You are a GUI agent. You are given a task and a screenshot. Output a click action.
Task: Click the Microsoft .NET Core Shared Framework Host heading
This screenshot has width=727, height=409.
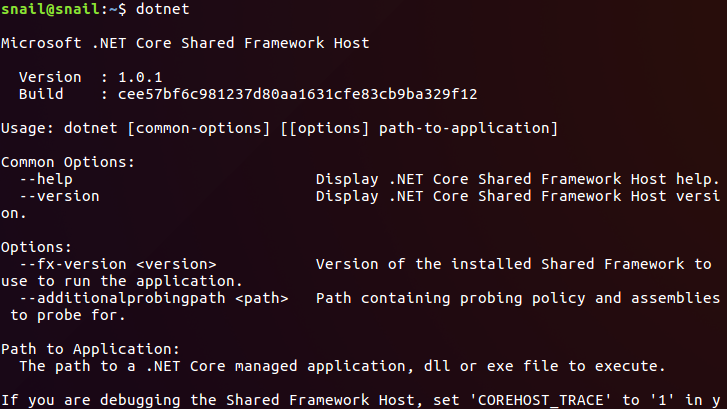185,43
